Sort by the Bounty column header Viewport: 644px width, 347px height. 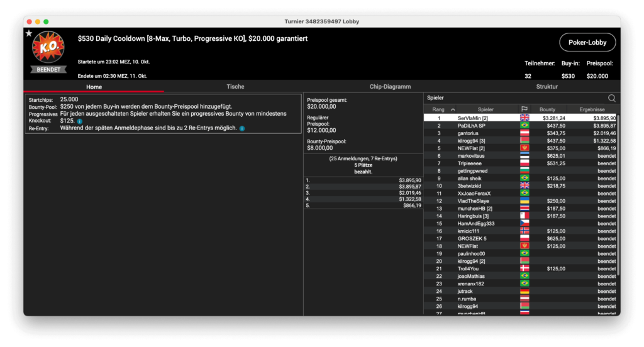[x=547, y=109]
